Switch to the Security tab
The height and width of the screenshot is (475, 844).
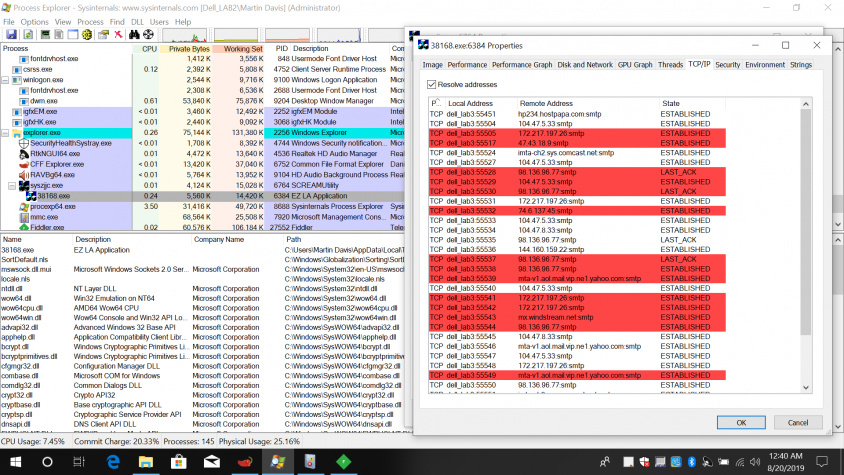tap(727, 65)
